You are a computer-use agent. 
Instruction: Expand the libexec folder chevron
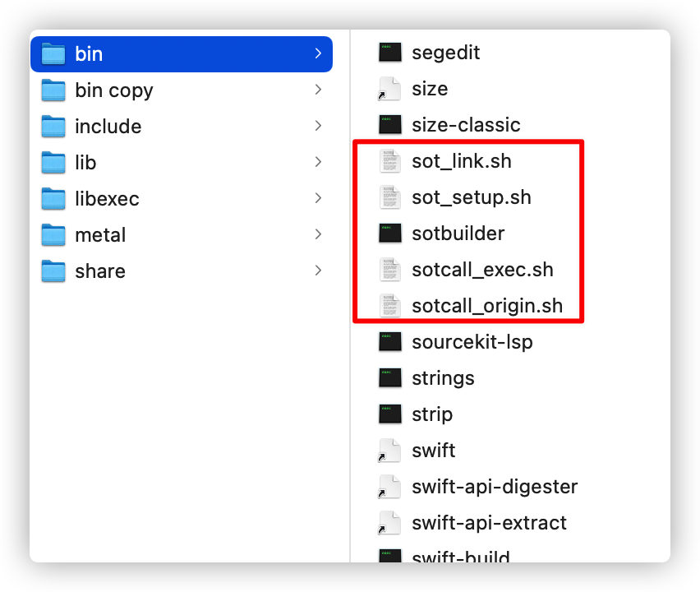[318, 198]
